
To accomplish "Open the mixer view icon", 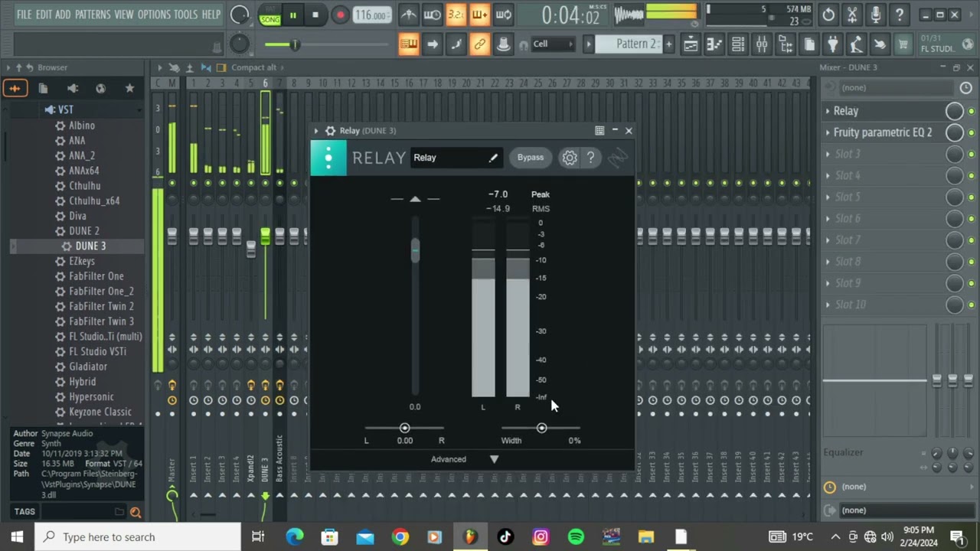I will point(762,44).
